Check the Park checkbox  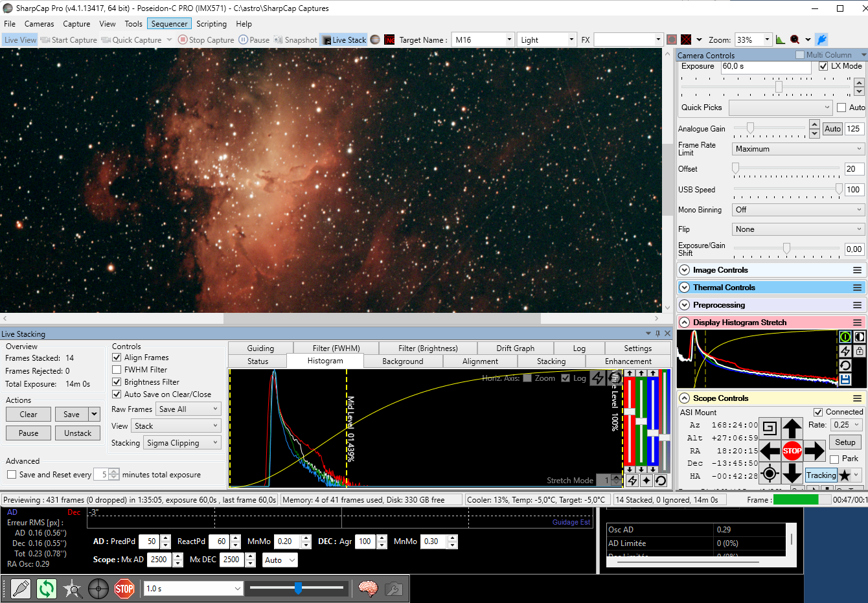coord(834,459)
